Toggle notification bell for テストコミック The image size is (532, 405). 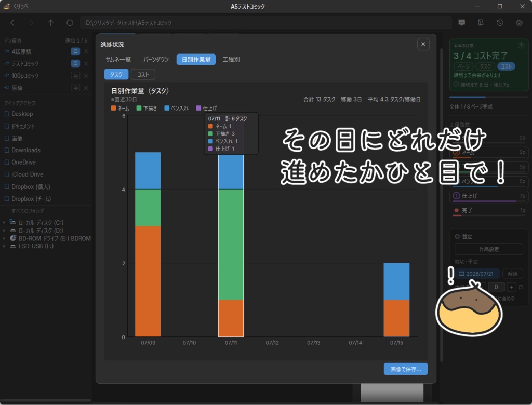pos(75,63)
